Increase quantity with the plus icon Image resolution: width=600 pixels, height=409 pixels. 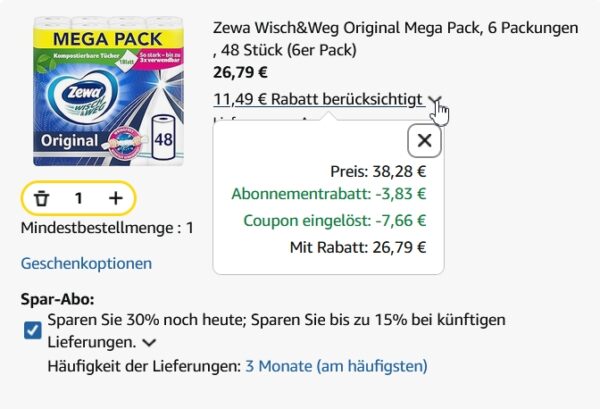116,198
